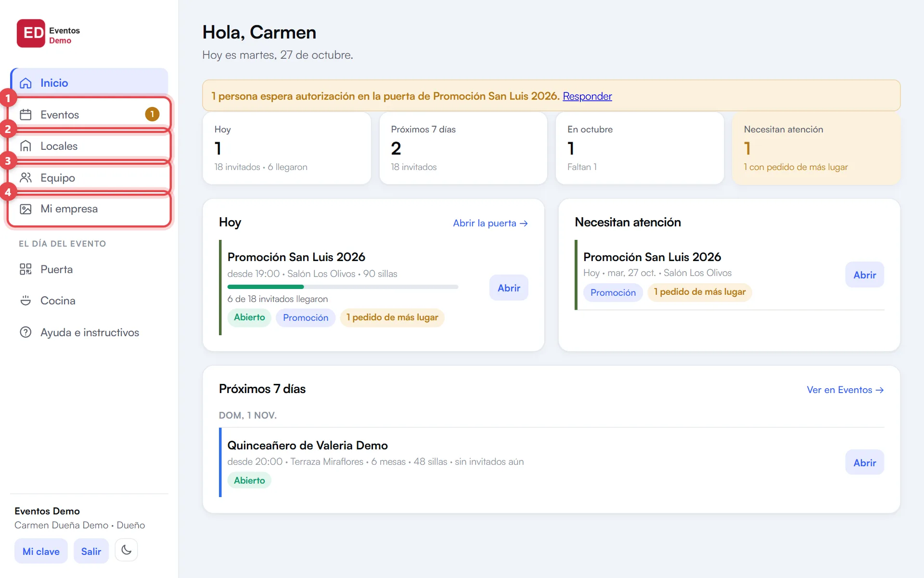Click the pedido tag in Necesitan atención
This screenshot has width=924, height=578.
(700, 292)
